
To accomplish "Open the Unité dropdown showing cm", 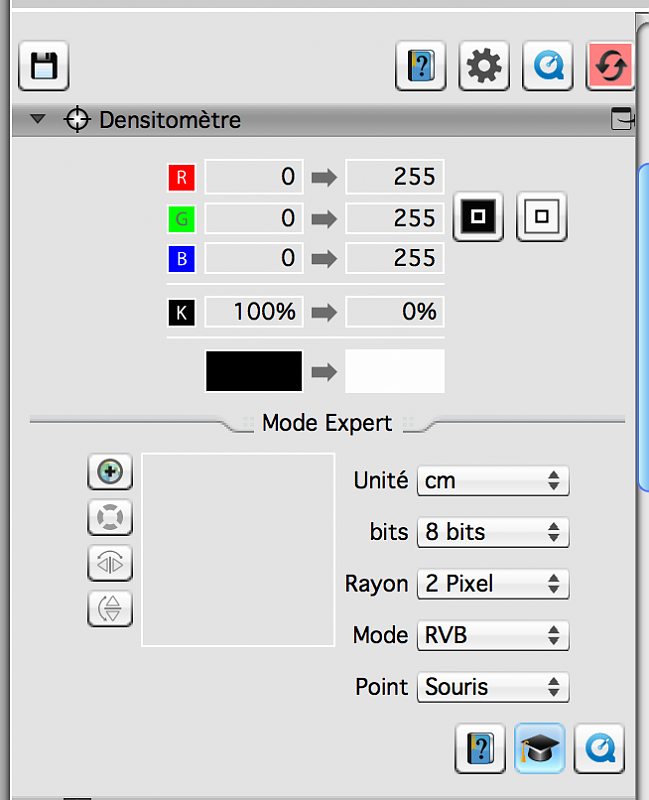I will point(493,481).
